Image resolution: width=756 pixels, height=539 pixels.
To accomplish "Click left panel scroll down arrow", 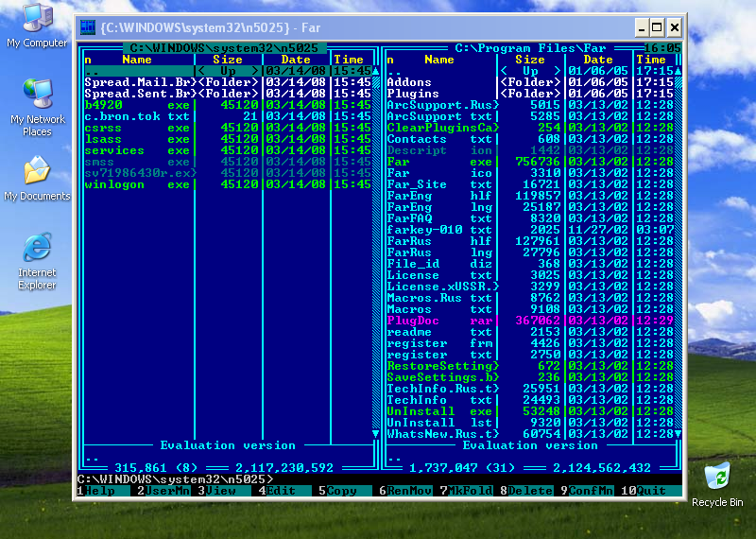I will coord(376,434).
